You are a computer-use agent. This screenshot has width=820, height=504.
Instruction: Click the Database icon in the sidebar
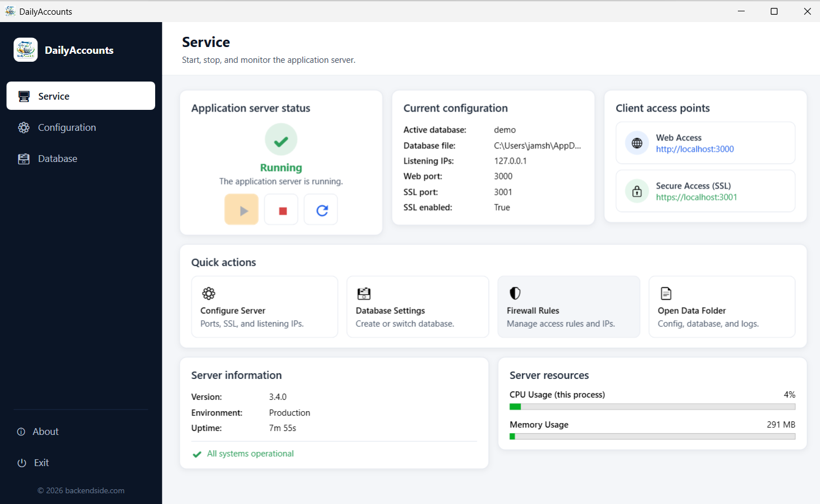tap(24, 159)
